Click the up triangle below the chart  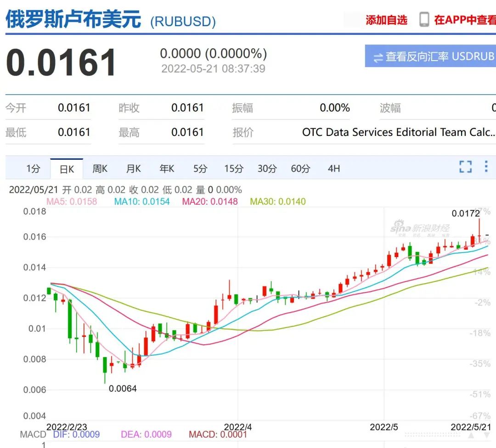click(471, 435)
